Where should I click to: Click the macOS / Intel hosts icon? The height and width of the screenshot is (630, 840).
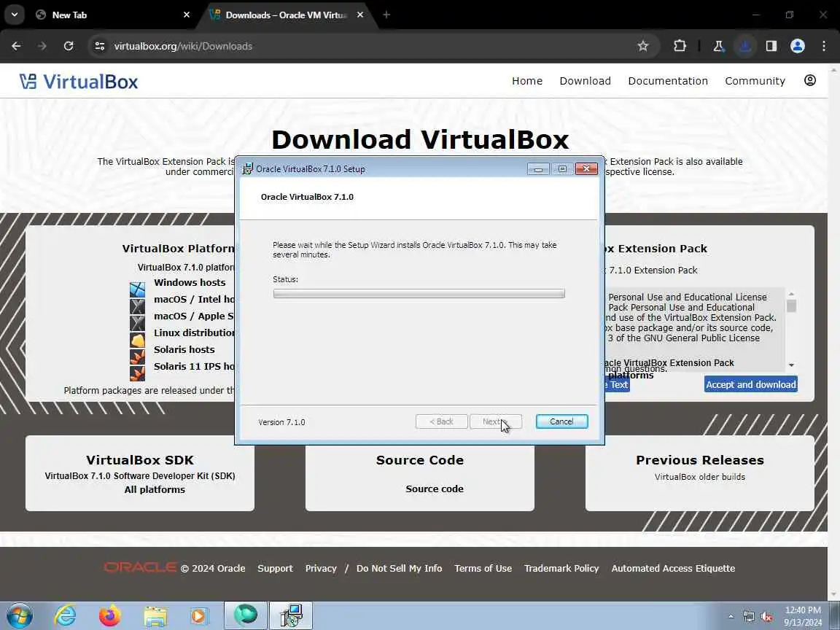[137, 306]
